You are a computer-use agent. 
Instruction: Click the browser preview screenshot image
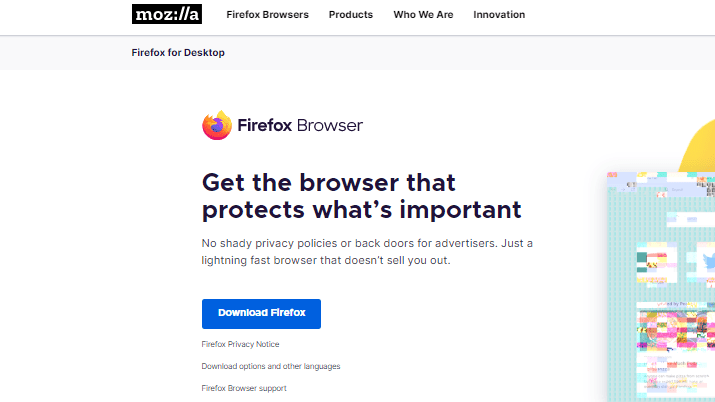pyautogui.click(x=661, y=287)
